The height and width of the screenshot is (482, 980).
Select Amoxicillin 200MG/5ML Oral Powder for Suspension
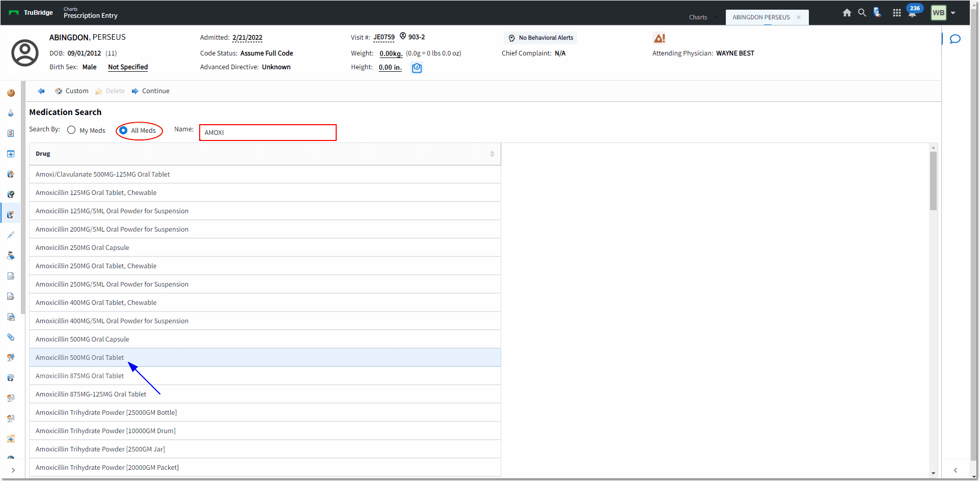(x=265, y=229)
